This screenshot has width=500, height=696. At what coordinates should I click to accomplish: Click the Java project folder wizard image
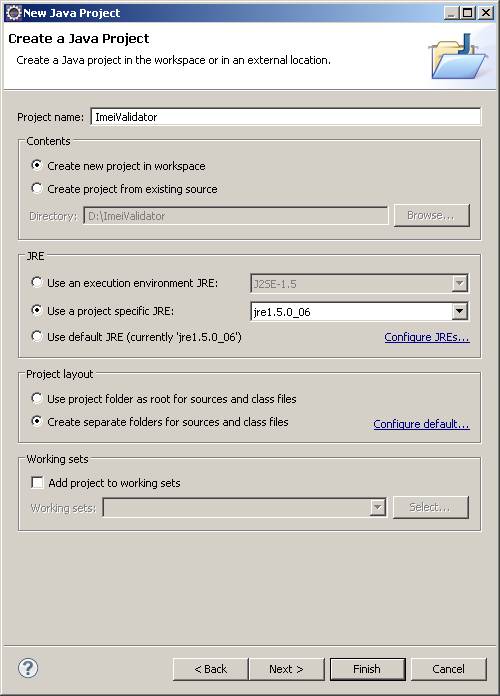458,57
